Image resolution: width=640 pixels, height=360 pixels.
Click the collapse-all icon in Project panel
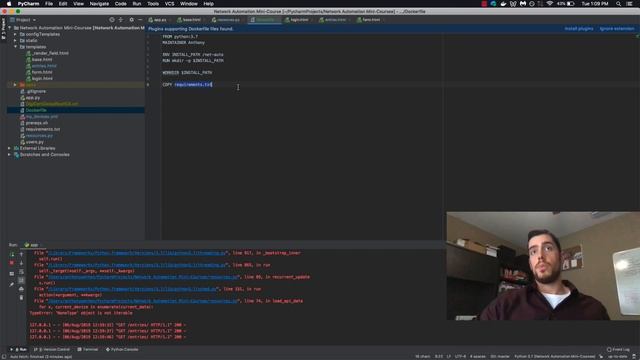pos(121,20)
